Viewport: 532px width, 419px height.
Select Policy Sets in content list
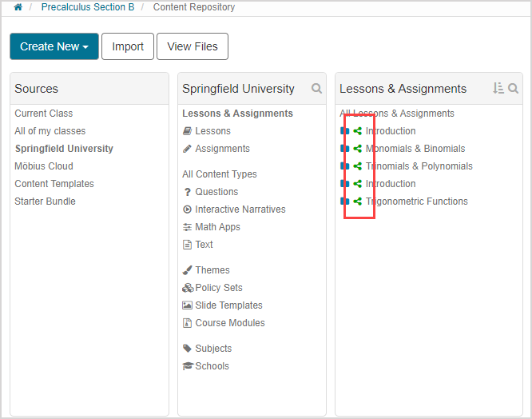218,288
